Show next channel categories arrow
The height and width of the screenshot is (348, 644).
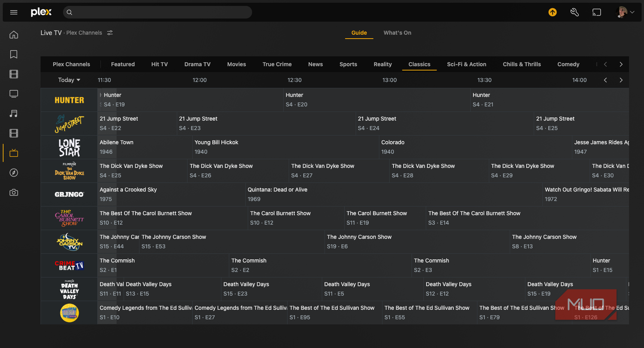pos(621,64)
